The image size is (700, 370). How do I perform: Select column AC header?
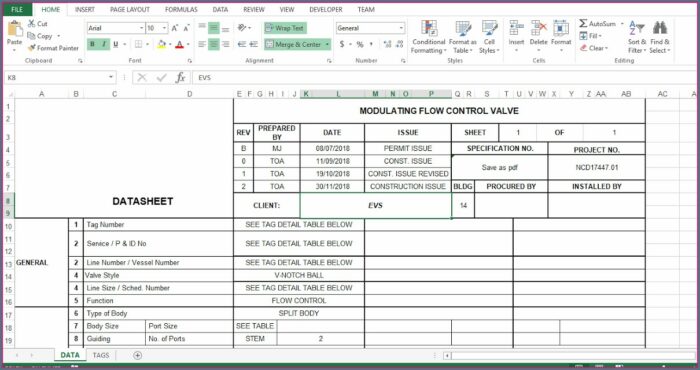pos(662,94)
